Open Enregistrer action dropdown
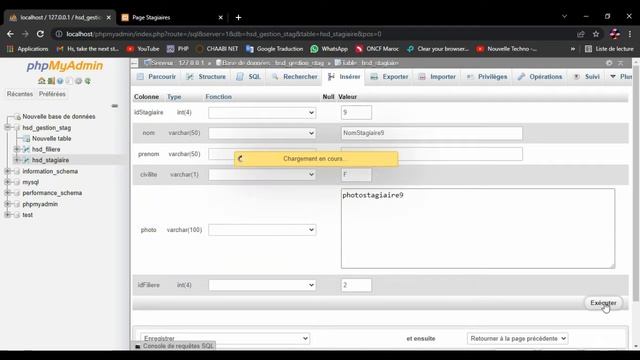 pyautogui.click(x=225, y=338)
